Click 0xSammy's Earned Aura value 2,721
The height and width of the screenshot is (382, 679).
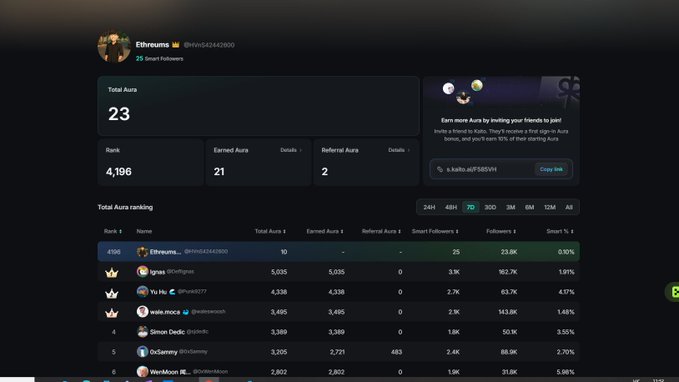coord(337,352)
